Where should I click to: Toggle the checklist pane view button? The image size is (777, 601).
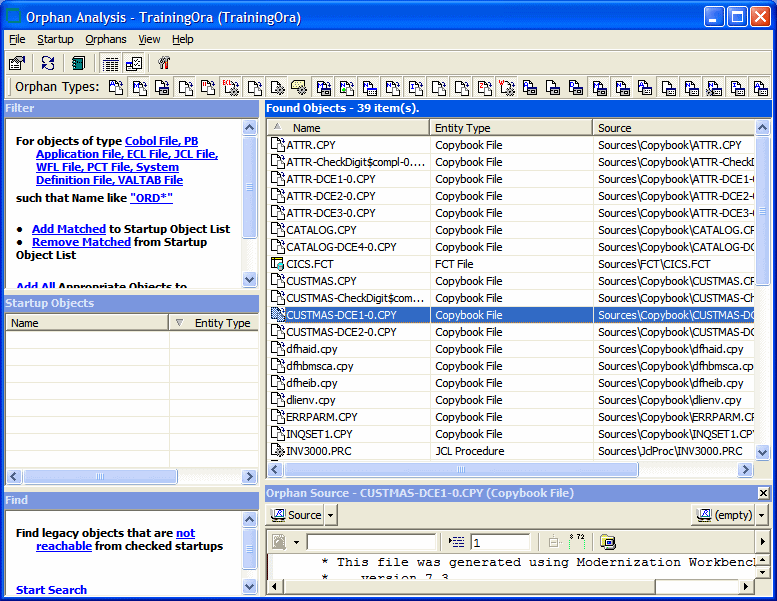134,63
